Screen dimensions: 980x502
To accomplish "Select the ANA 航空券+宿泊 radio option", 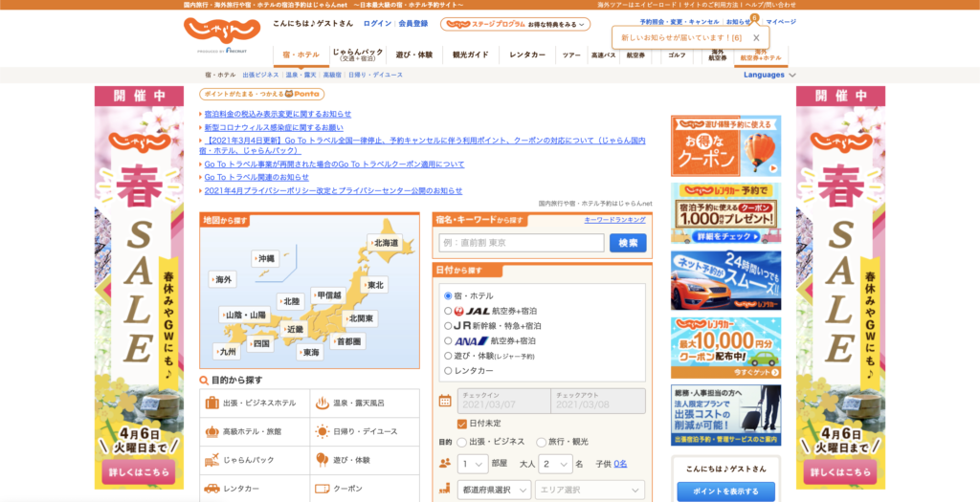I will click(x=448, y=341).
